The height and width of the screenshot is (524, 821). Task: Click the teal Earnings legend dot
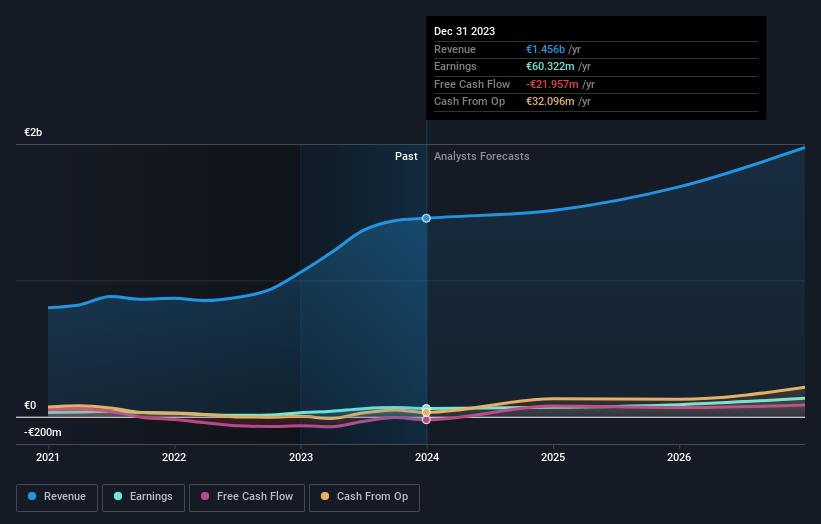pyautogui.click(x=118, y=496)
